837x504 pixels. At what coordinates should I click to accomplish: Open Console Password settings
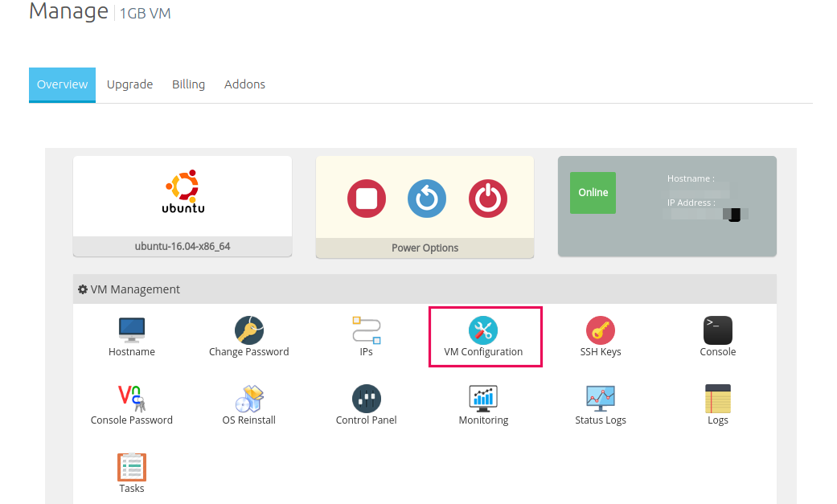pos(131,404)
